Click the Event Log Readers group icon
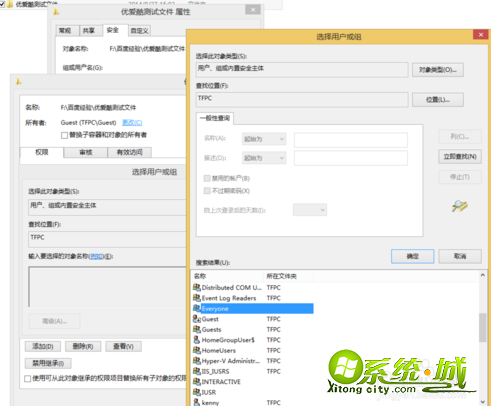This screenshot has height=406, width=491. pyautogui.click(x=197, y=298)
